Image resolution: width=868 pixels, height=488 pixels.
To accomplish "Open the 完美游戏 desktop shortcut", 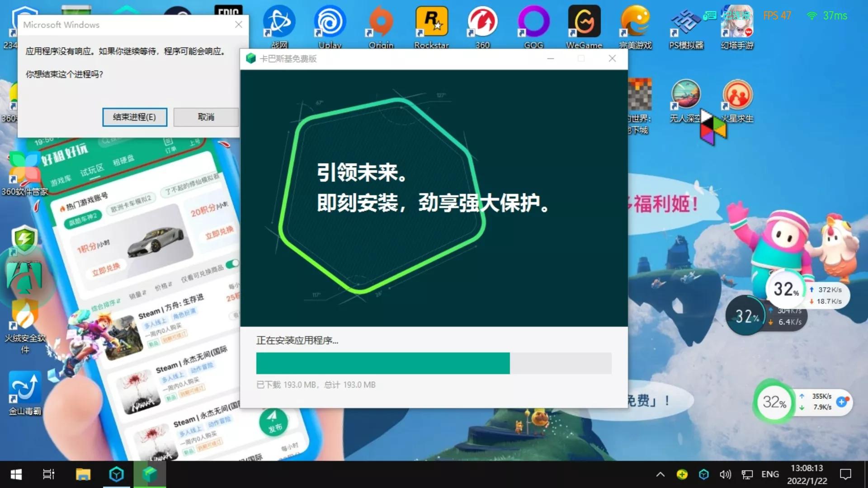I will (x=635, y=26).
